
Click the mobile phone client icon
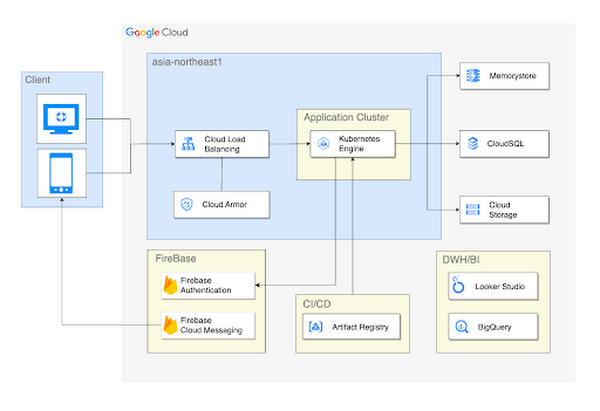pos(61,173)
